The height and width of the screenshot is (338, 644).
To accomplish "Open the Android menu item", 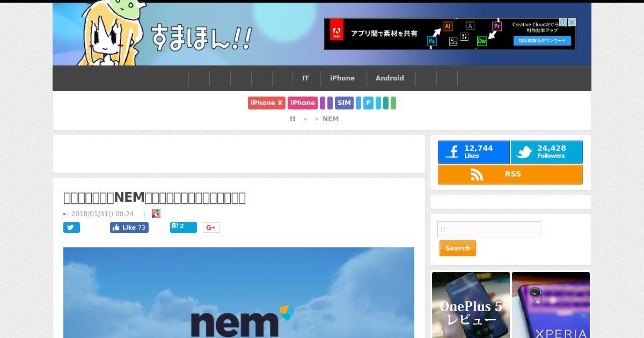I will (x=390, y=78).
